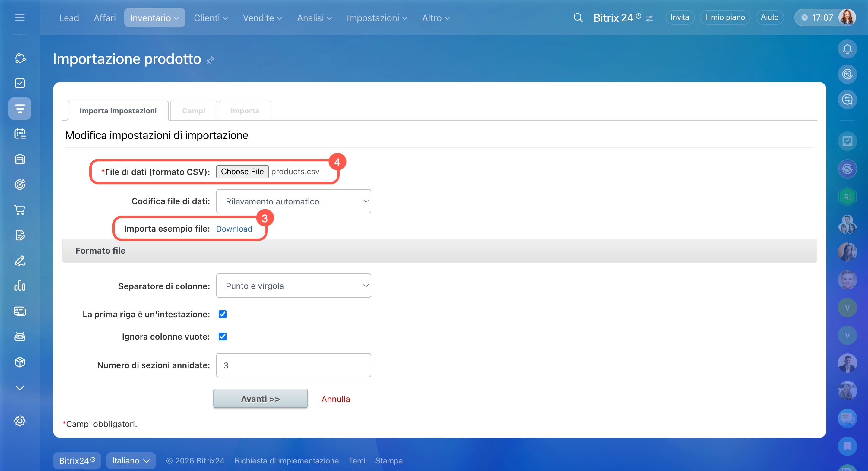This screenshot has height=471, width=868.
Task: Open the settings gear sidebar icon
Action: tap(20, 421)
